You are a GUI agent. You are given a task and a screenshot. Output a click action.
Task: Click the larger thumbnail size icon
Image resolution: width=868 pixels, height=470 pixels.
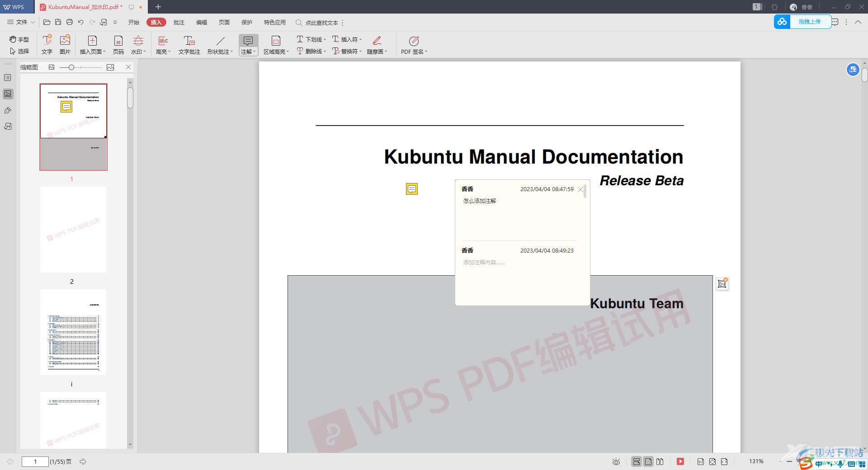tap(110, 67)
